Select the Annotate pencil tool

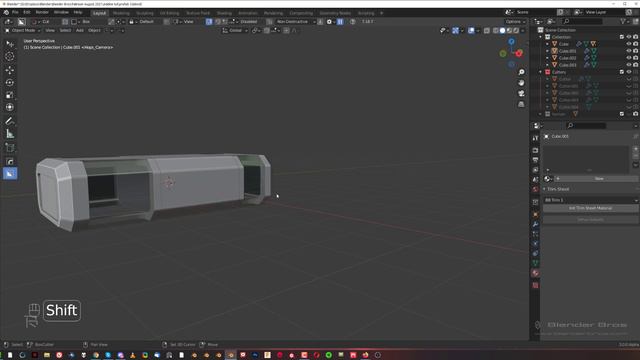(10, 121)
